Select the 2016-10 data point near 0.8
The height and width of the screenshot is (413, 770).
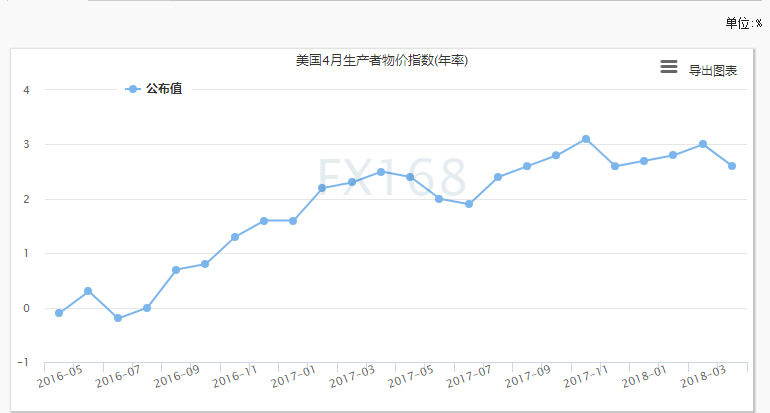(205, 264)
